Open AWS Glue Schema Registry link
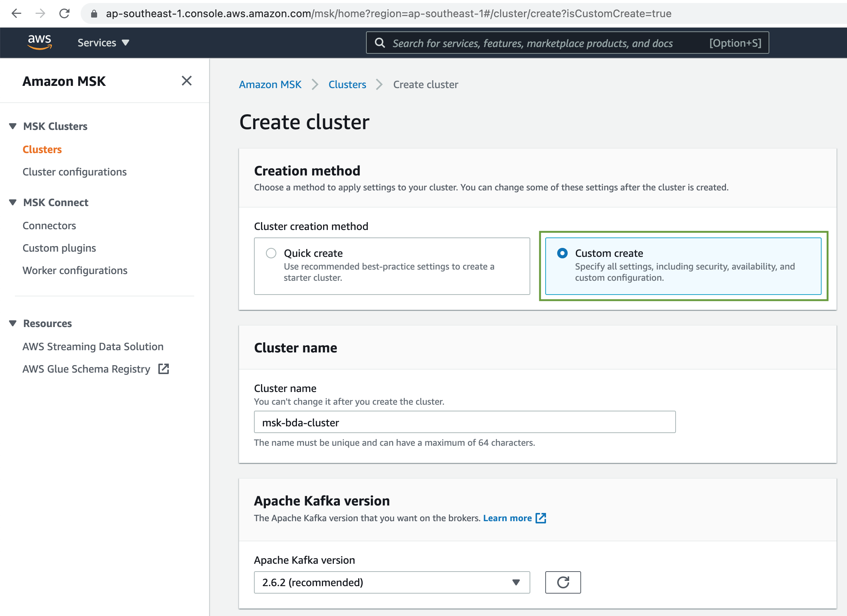This screenshot has height=616, width=847. (x=86, y=369)
